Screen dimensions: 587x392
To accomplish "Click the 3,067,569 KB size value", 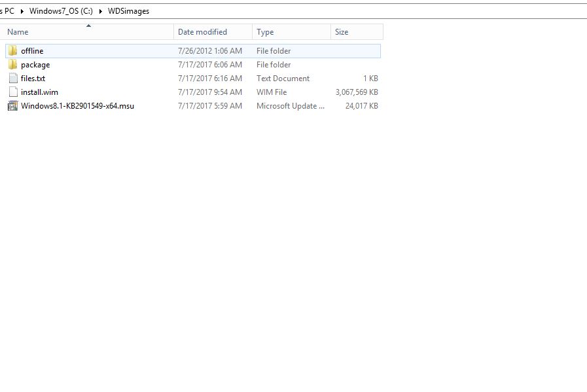I will (357, 92).
